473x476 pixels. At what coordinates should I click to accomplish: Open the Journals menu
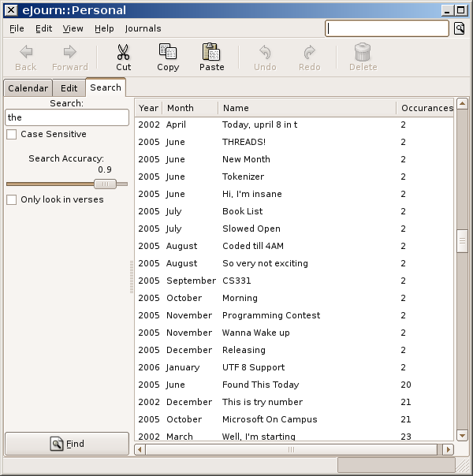pyautogui.click(x=143, y=28)
